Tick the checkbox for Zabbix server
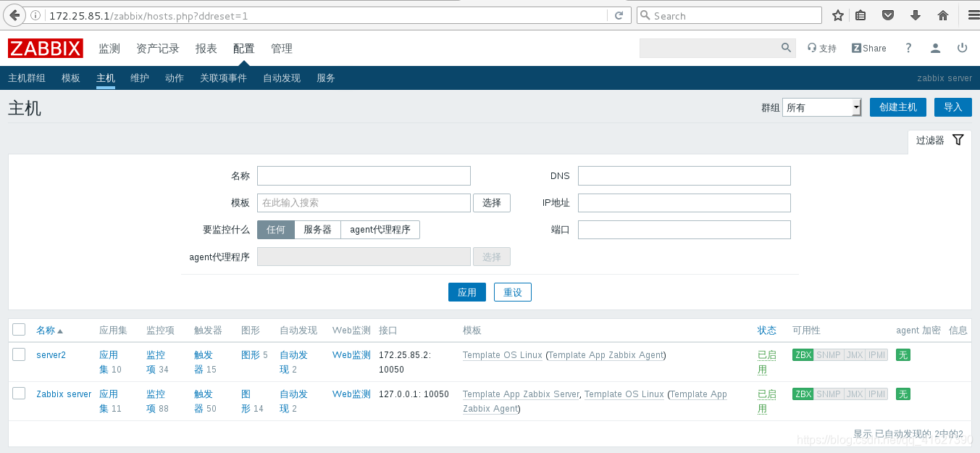Image resolution: width=980 pixels, height=453 pixels. [19, 394]
